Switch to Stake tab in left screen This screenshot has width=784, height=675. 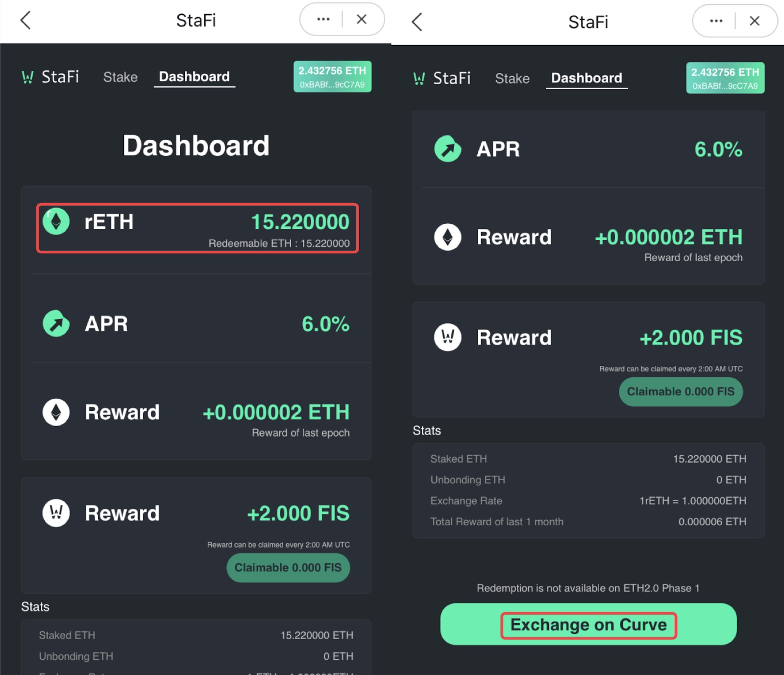click(x=120, y=77)
